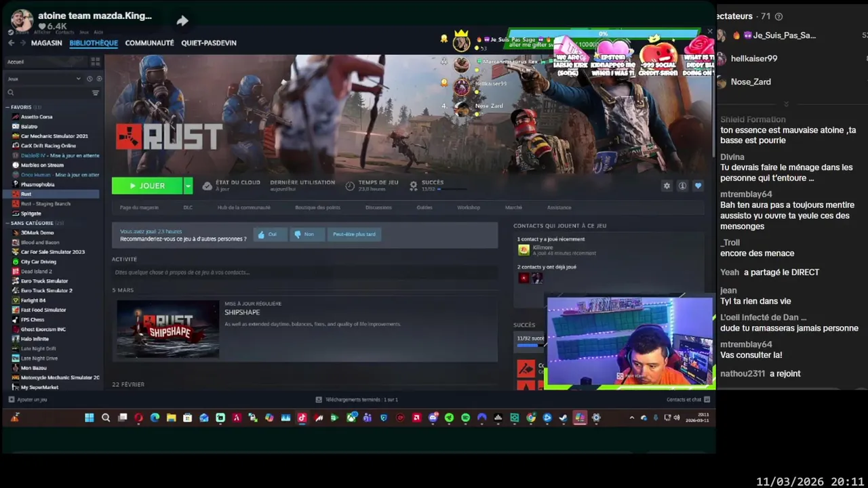Image resolution: width=868 pixels, height=488 pixels.
Task: Open the DLC link
Action: tap(188, 207)
